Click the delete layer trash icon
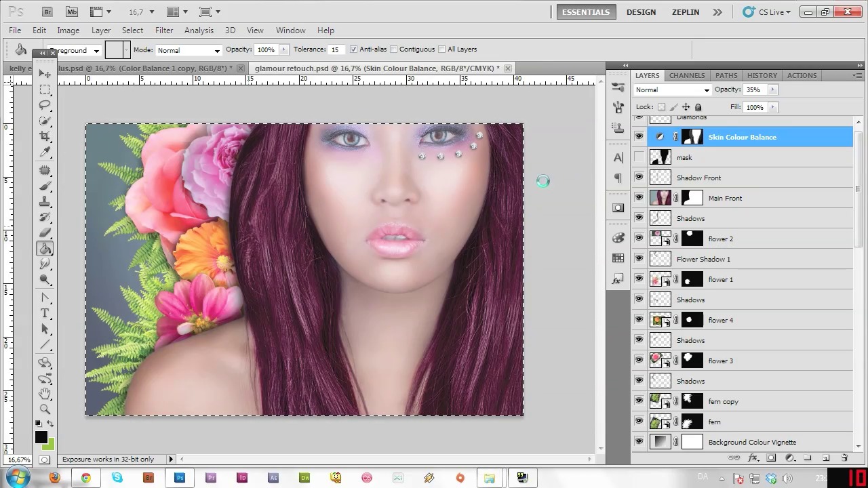The image size is (868, 488). tap(844, 458)
